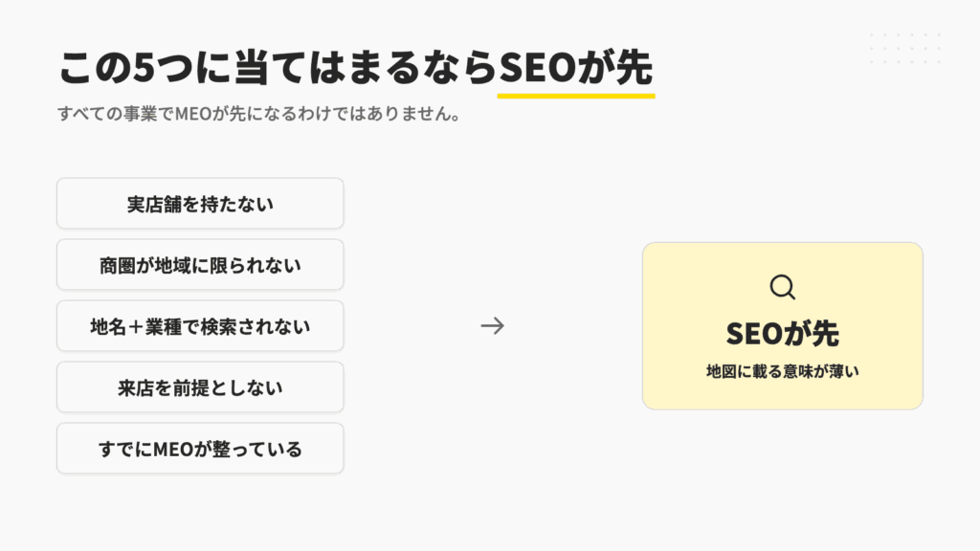This screenshot has width=980, height=551.
Task: Click the numeral 5 in the headline
Action: pos(144,68)
